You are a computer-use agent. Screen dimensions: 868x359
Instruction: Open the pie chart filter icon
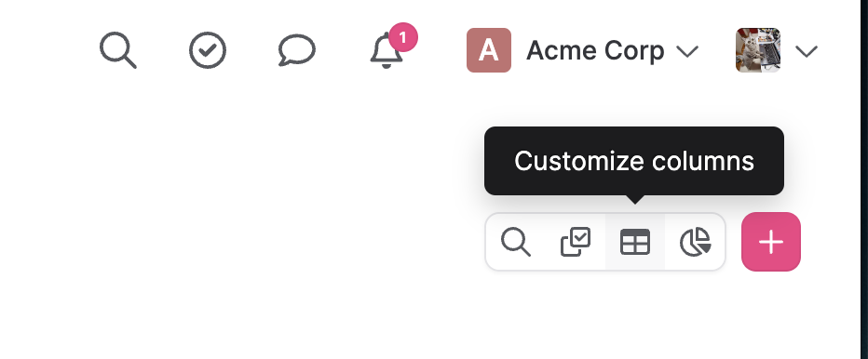pyautogui.click(x=695, y=243)
